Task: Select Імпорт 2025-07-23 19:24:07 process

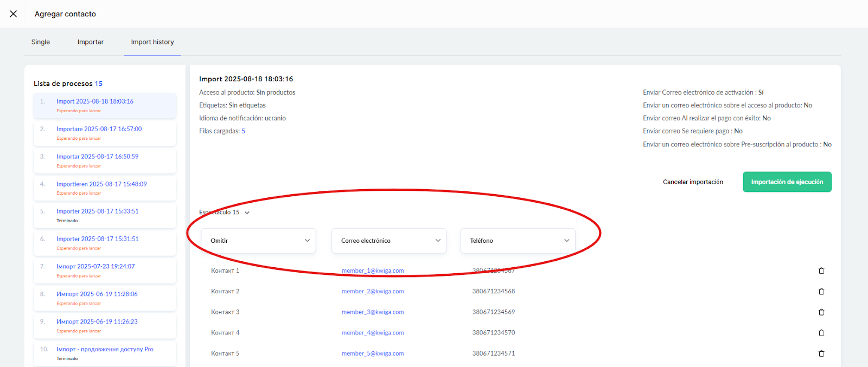Action: (95, 267)
